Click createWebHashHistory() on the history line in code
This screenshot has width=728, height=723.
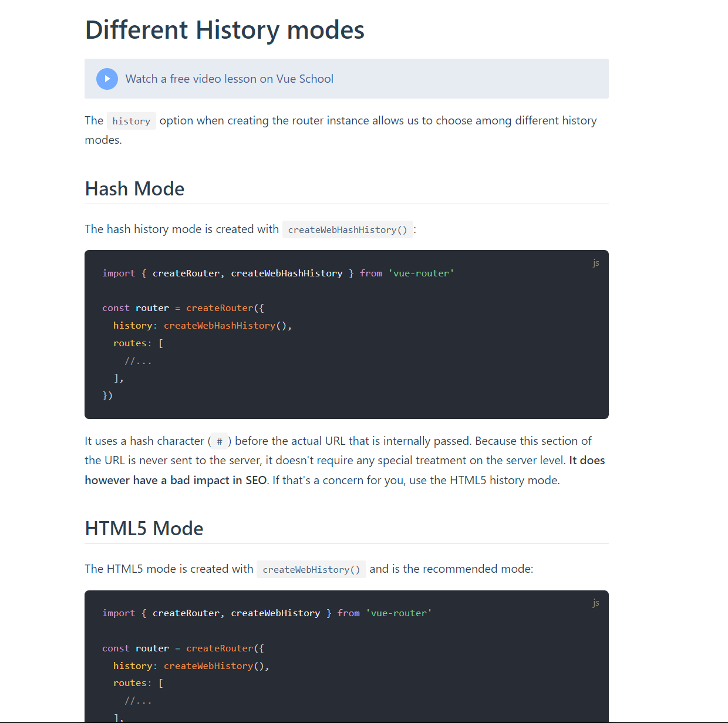point(225,326)
